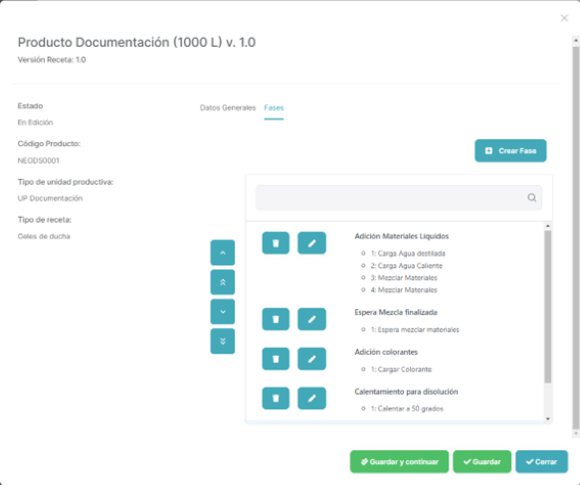This screenshot has height=485, width=580.
Task: Switch to the Datos Generales tab
Action: [228, 108]
